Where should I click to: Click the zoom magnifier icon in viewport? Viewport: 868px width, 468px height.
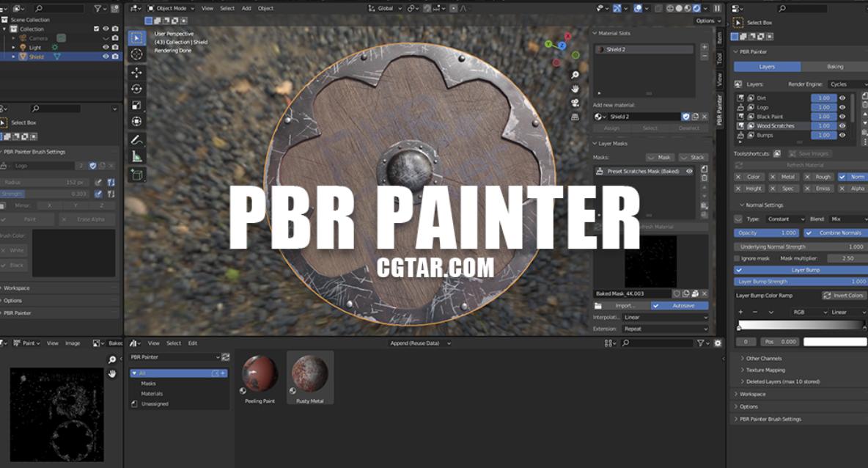(x=575, y=75)
